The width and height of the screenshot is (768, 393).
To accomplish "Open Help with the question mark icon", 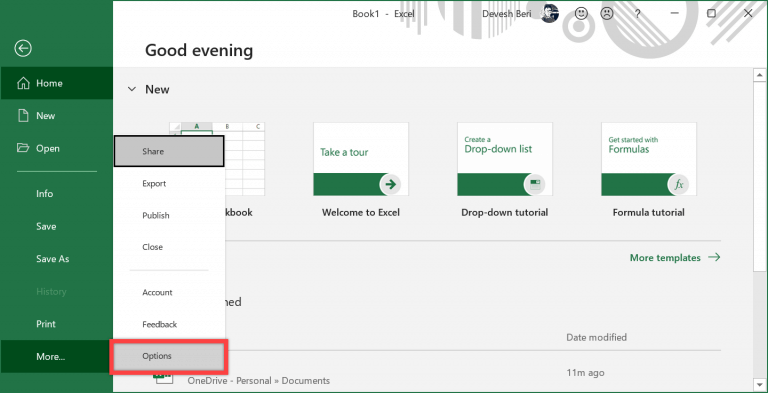I will coord(637,14).
